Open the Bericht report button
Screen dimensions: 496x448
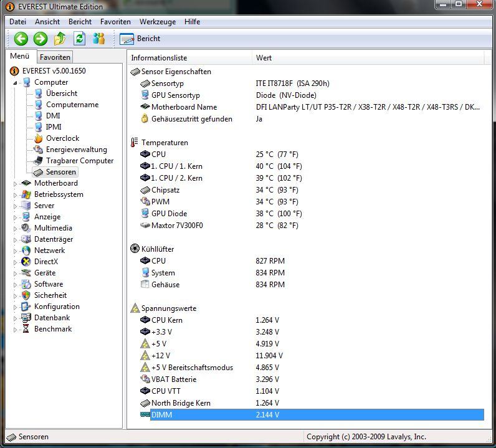coord(140,39)
